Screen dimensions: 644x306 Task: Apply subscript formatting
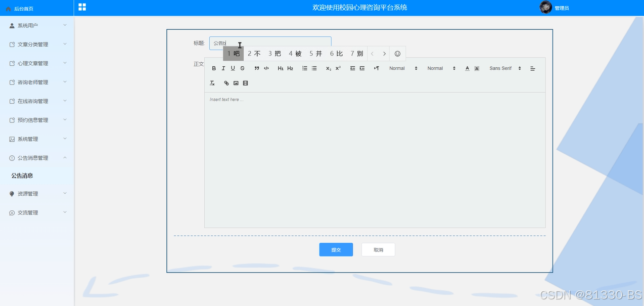coord(329,68)
